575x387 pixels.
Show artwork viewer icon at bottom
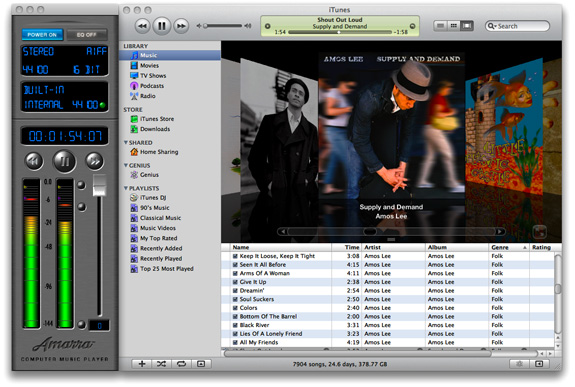pyautogui.click(x=201, y=364)
